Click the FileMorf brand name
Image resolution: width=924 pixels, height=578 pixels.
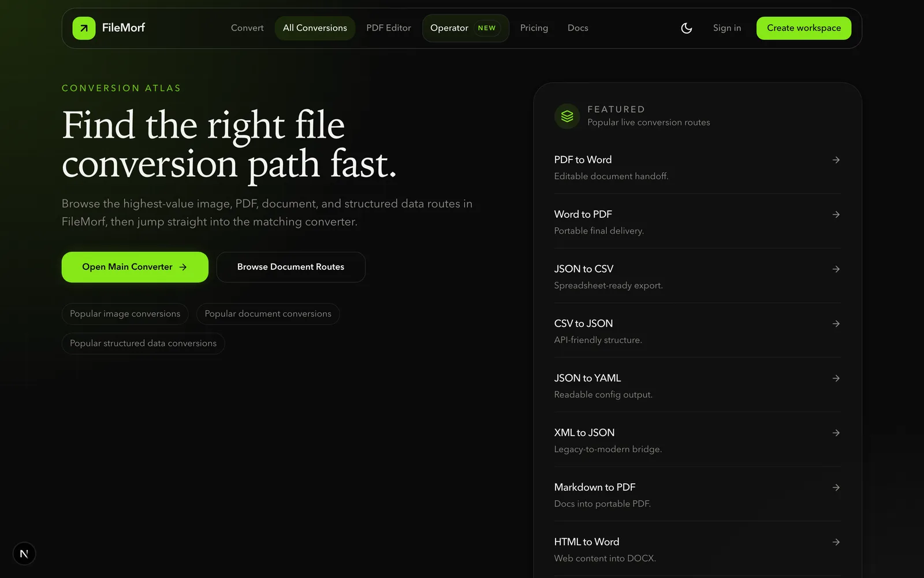123,28
